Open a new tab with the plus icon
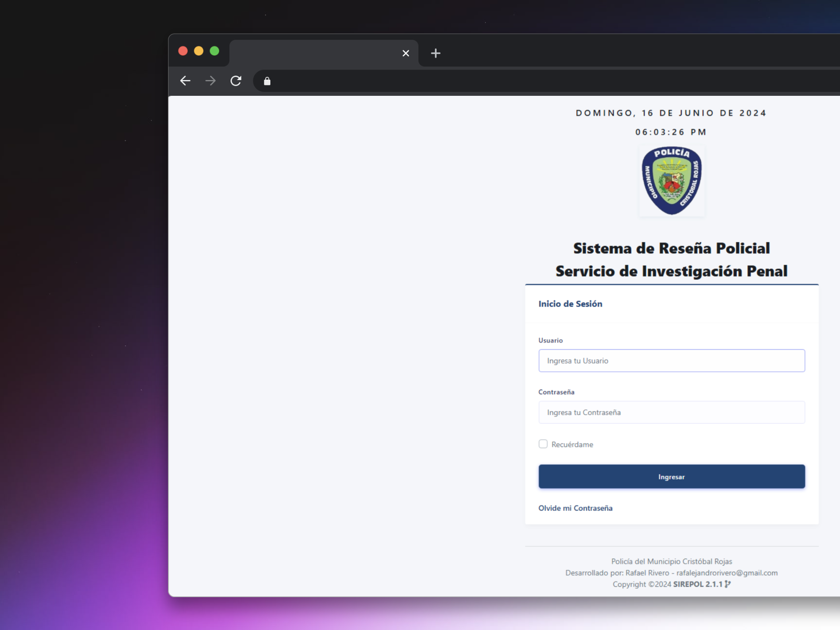 (x=436, y=53)
